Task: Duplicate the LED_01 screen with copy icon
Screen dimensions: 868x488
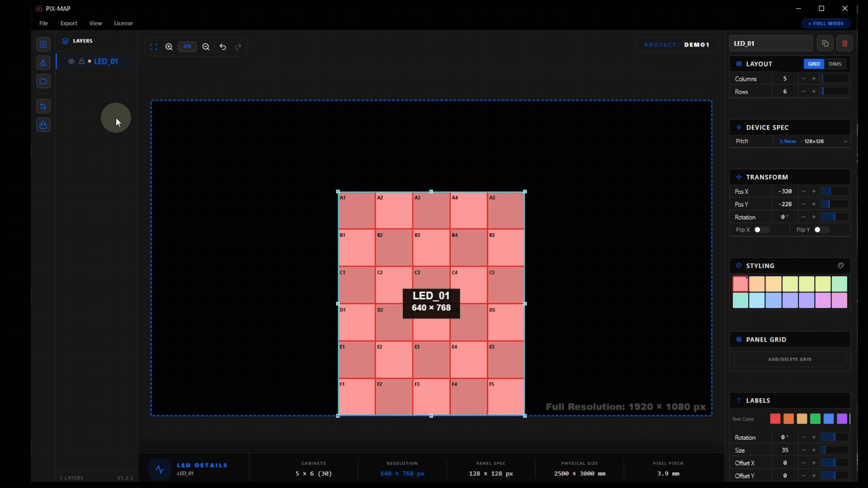Action: click(825, 44)
